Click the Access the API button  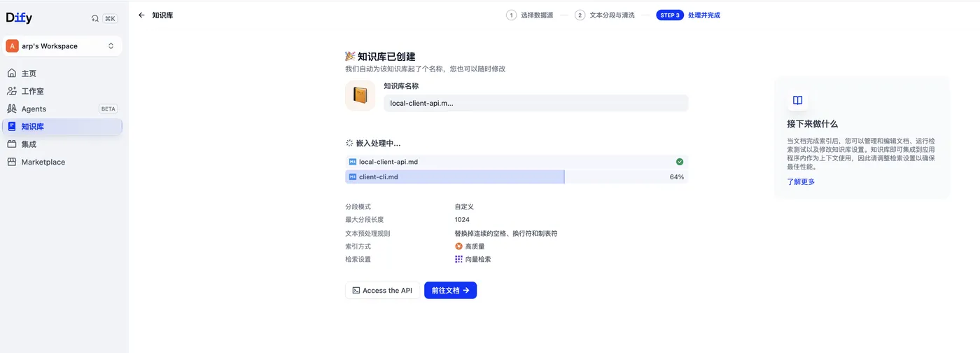click(x=382, y=290)
